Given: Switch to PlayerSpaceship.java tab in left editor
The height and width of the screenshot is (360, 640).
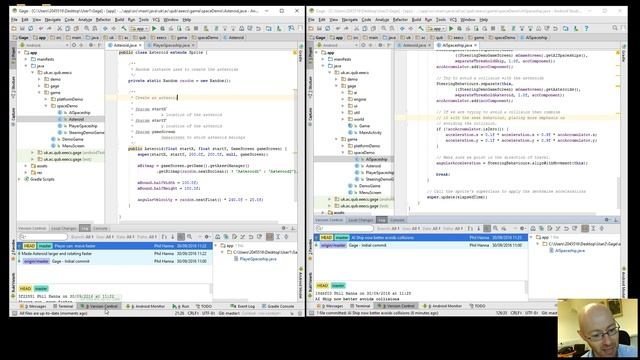Looking at the screenshot, I should coord(171,45).
